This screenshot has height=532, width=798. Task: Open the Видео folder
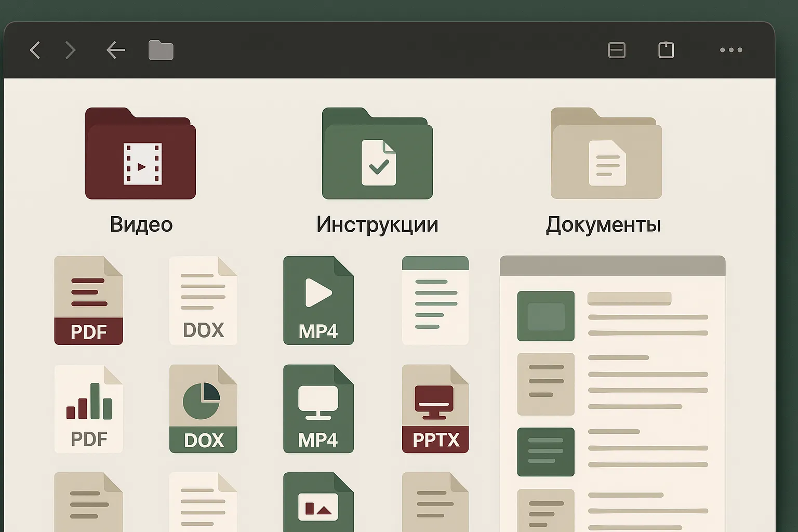140,153
